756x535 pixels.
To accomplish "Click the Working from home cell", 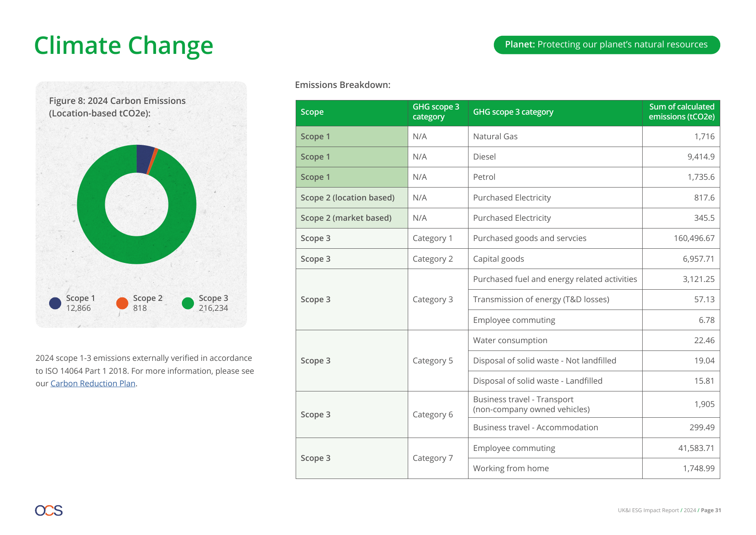I will [x=555, y=469].
